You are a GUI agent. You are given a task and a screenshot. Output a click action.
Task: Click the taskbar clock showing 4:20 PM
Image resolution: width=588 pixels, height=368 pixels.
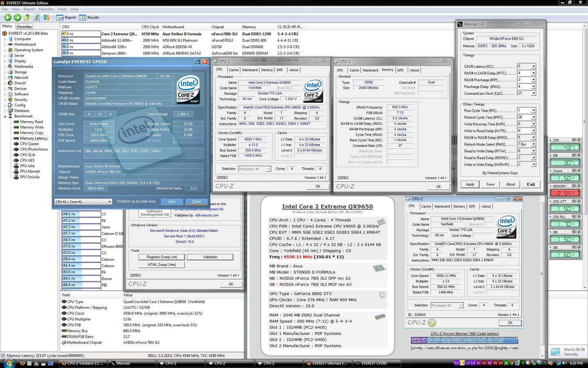[x=576, y=363]
